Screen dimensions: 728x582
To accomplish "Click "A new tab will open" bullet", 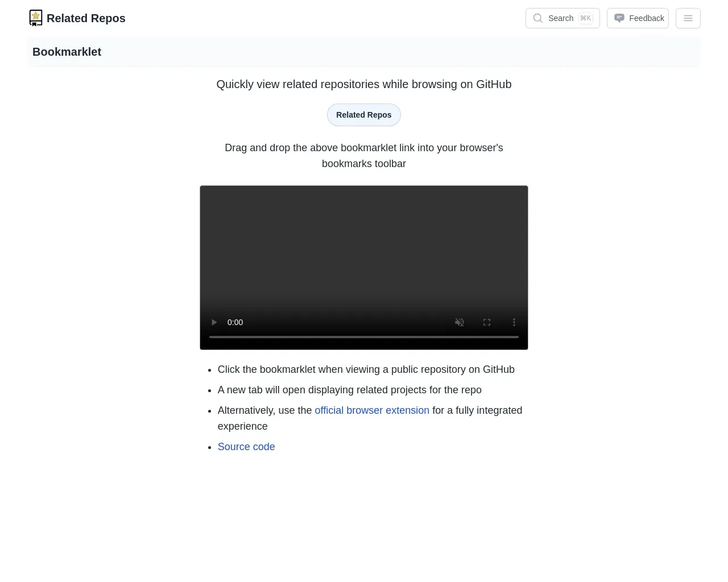I will 350,390.
